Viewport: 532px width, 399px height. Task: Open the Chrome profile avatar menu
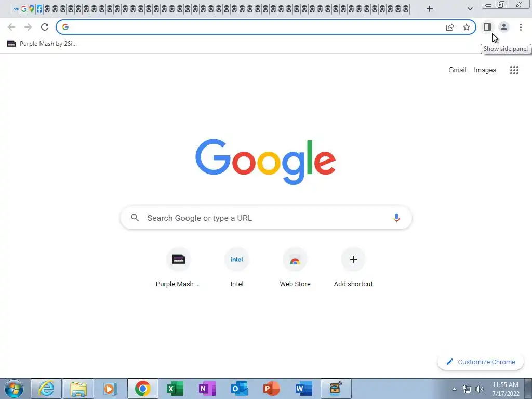[x=504, y=27]
